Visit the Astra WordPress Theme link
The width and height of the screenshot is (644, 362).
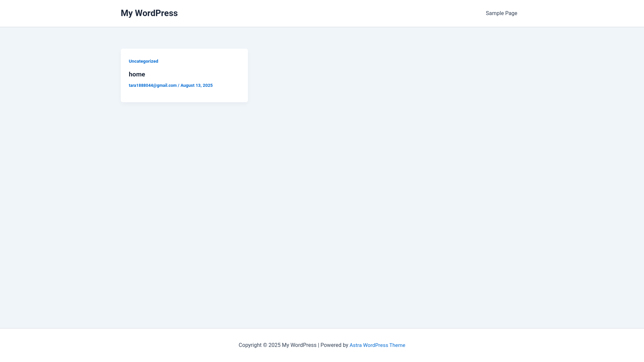[377, 345]
